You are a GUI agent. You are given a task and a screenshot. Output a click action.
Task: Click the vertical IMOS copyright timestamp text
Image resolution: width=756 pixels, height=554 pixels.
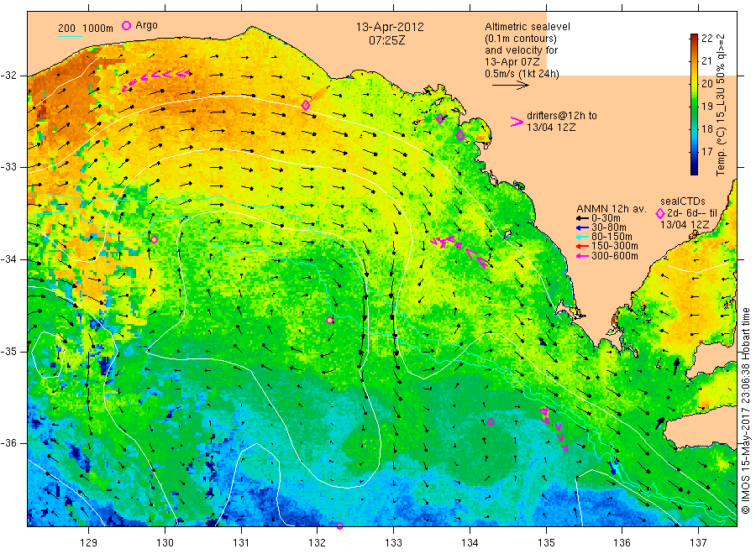click(746, 411)
